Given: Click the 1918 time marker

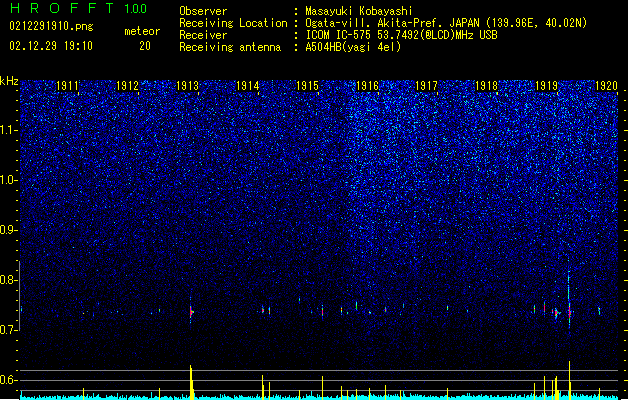Looking at the screenshot, I should pyautogui.click(x=486, y=86).
